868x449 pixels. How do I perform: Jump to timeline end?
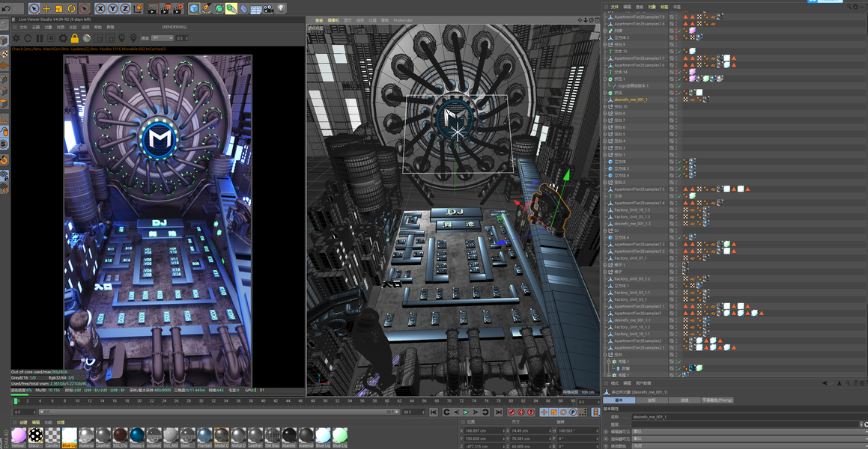(x=499, y=412)
